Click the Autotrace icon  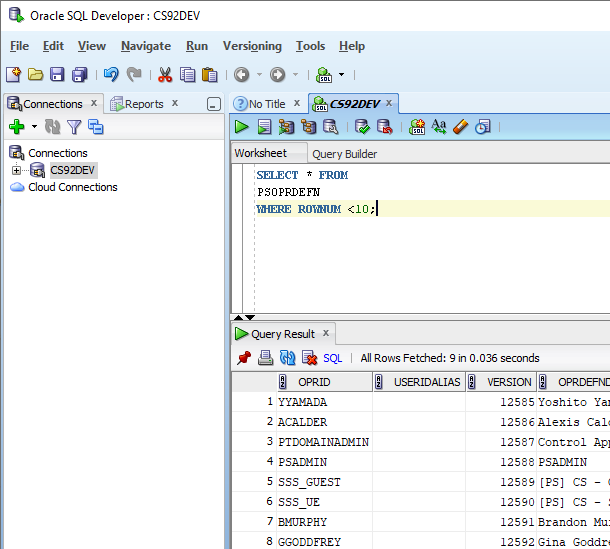click(309, 127)
